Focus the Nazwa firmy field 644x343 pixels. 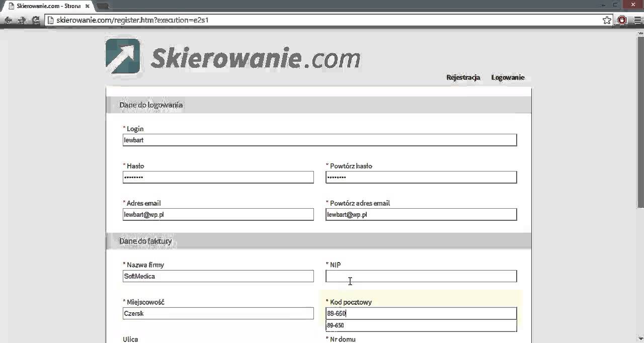tap(218, 276)
